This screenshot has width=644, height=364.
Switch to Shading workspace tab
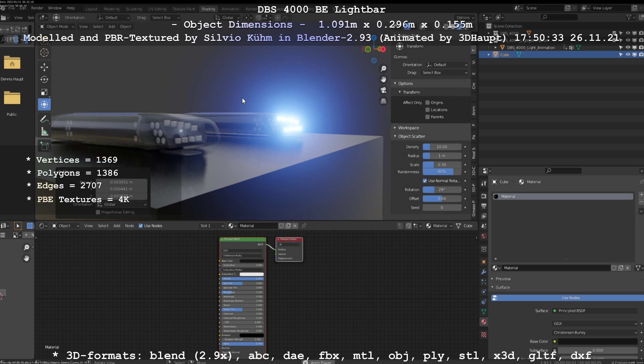coord(208,9)
